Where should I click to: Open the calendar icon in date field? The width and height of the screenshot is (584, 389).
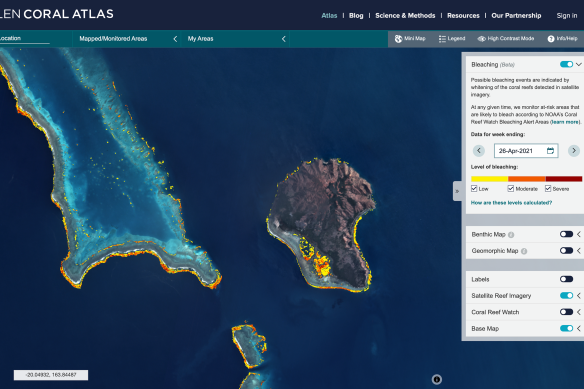point(550,151)
